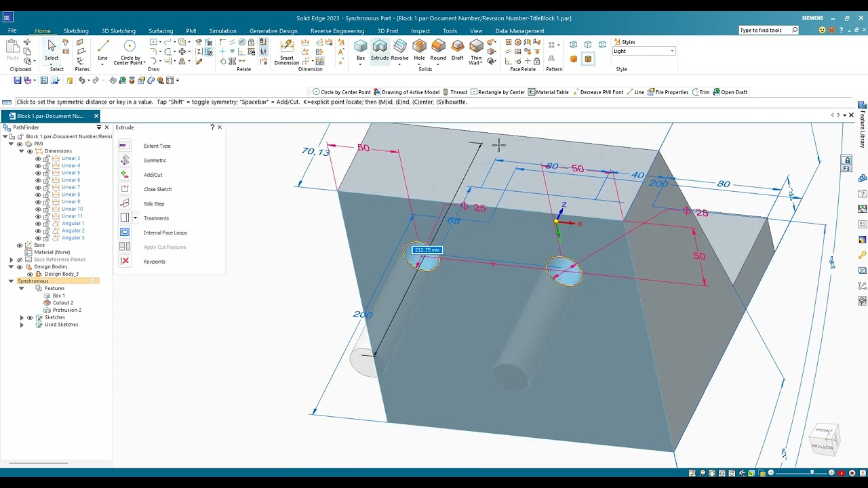Screen dimensions: 868x488
Task: Click the extrude distance value field
Action: click(x=427, y=250)
